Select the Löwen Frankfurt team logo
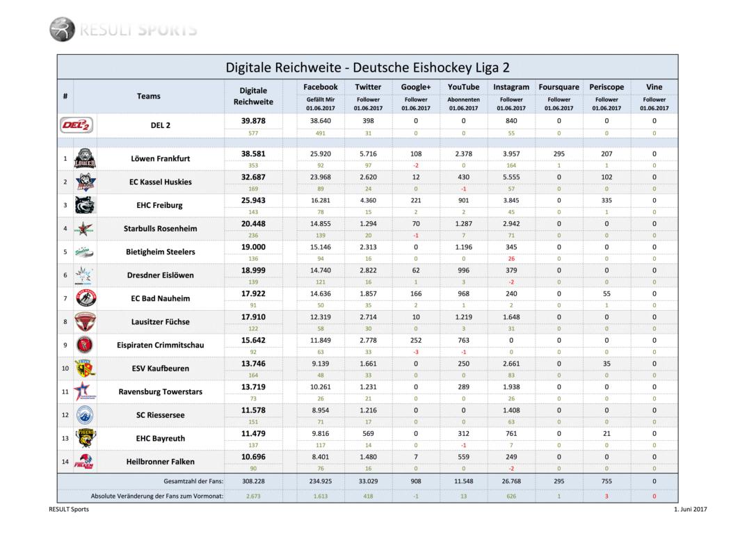Viewport: 756px width, 534px height. click(85, 158)
